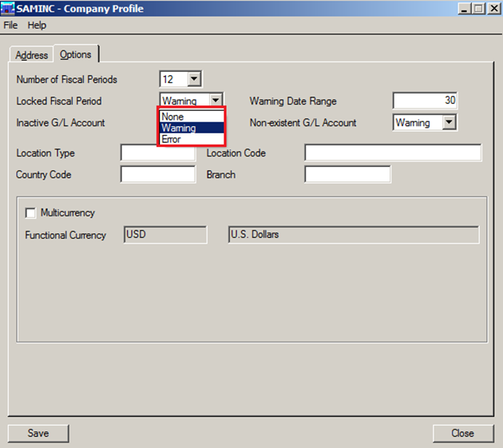The width and height of the screenshot is (503, 448).
Task: Open the File menu
Action: point(10,26)
